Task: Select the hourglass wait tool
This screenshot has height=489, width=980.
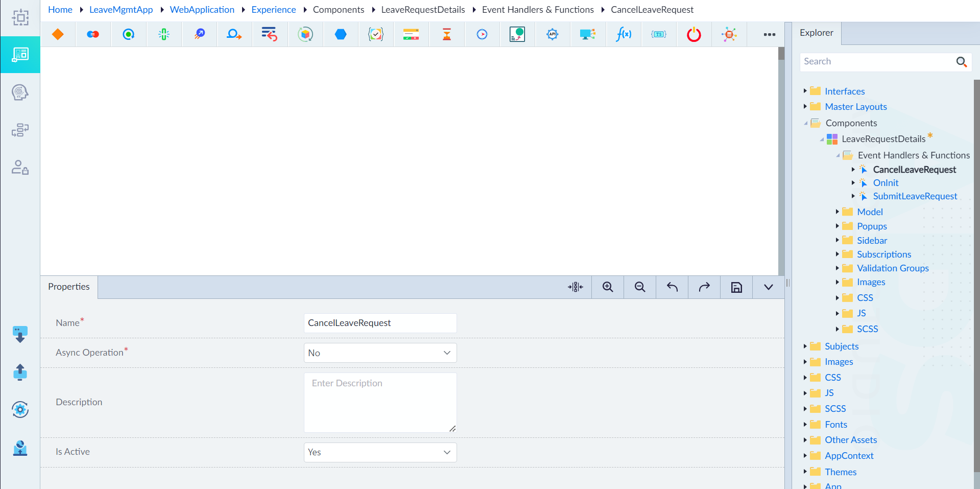Action: pyautogui.click(x=447, y=34)
